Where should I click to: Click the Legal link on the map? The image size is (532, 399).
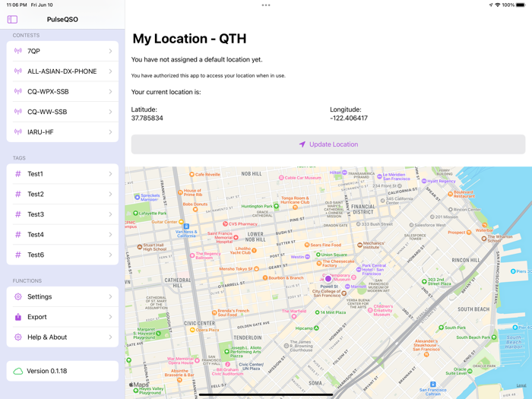click(521, 385)
